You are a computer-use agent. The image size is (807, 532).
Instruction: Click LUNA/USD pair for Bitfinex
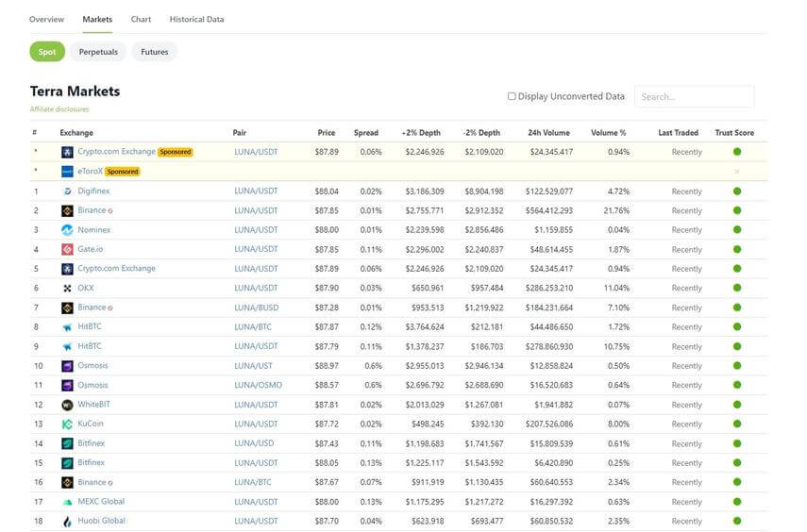click(x=254, y=443)
